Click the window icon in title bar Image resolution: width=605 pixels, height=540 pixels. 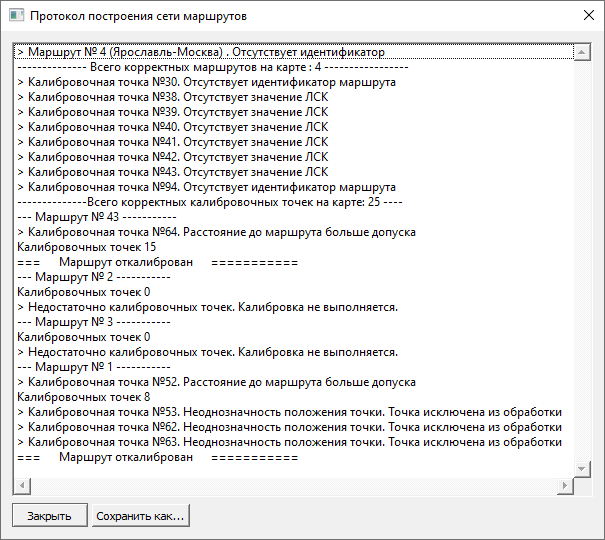[16, 15]
